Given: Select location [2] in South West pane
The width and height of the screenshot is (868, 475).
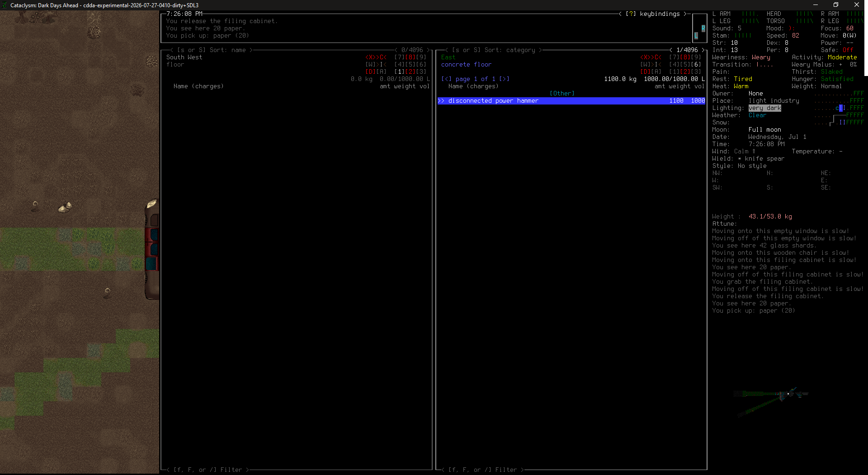Looking at the screenshot, I should [x=410, y=72].
